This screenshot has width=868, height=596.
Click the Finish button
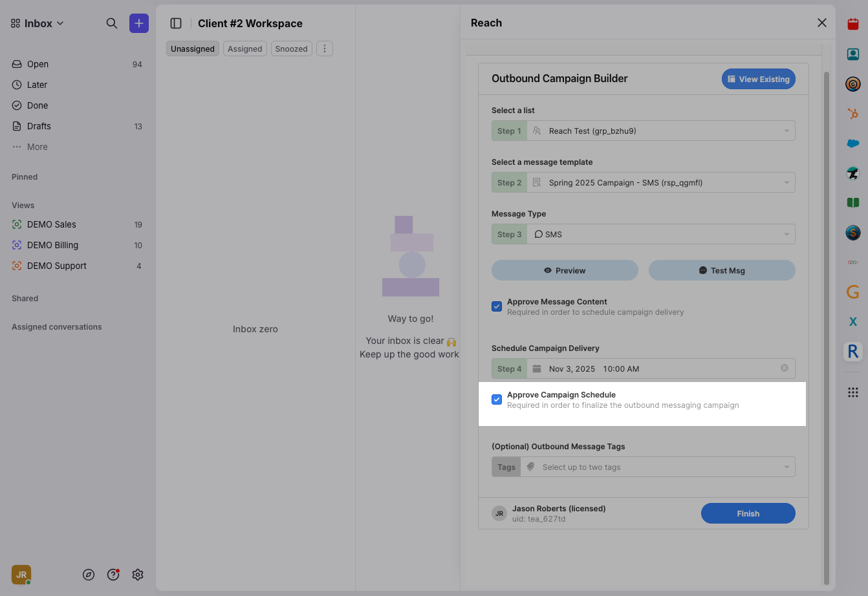coord(748,513)
